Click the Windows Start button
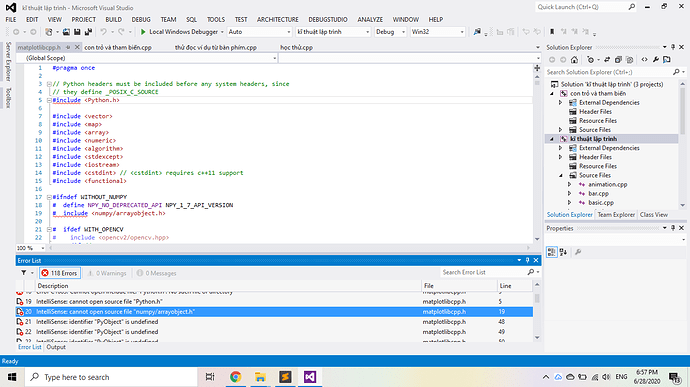Viewport: 690px width, 387px height. tap(12, 377)
